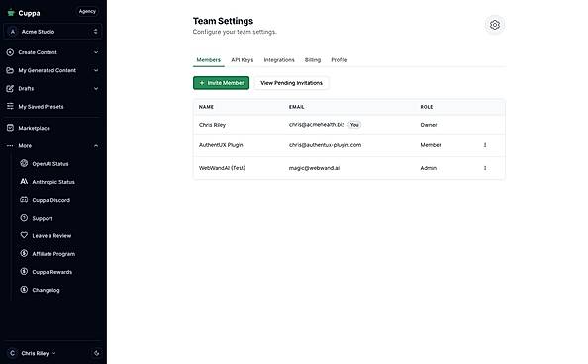This screenshot has height=364, width=588.
Task: Select the Chris Riley name cell
Action: click(x=212, y=125)
